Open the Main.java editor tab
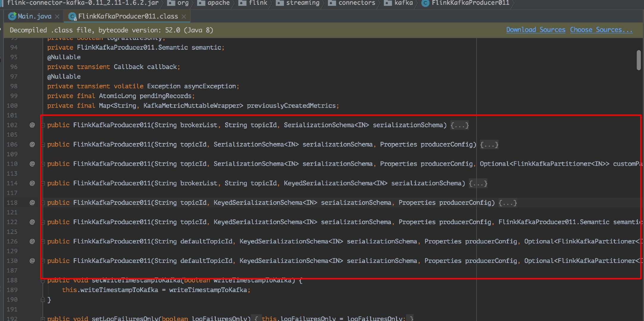The image size is (644, 321). coord(34,16)
